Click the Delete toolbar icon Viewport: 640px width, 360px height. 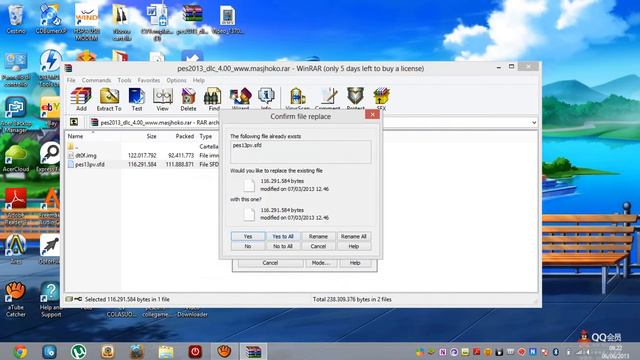click(x=188, y=99)
